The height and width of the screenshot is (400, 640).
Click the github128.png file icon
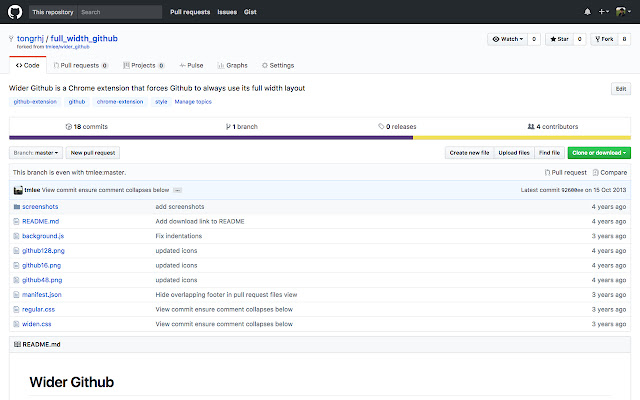pos(16,251)
